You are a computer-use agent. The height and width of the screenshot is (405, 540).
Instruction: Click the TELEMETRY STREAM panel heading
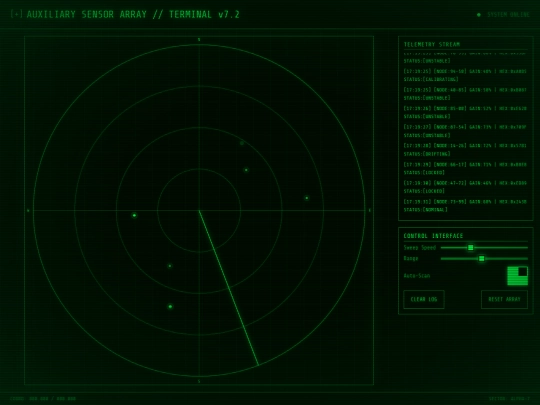pyautogui.click(x=432, y=44)
